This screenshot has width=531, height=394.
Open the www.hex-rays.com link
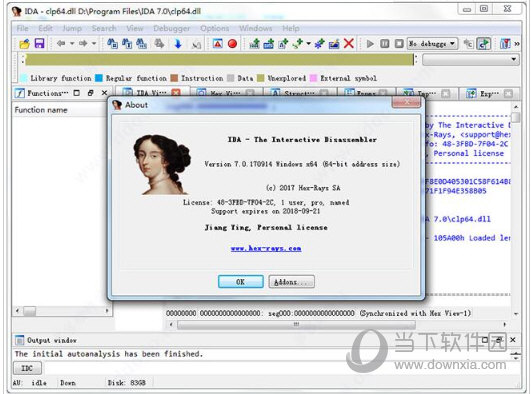tap(266, 248)
